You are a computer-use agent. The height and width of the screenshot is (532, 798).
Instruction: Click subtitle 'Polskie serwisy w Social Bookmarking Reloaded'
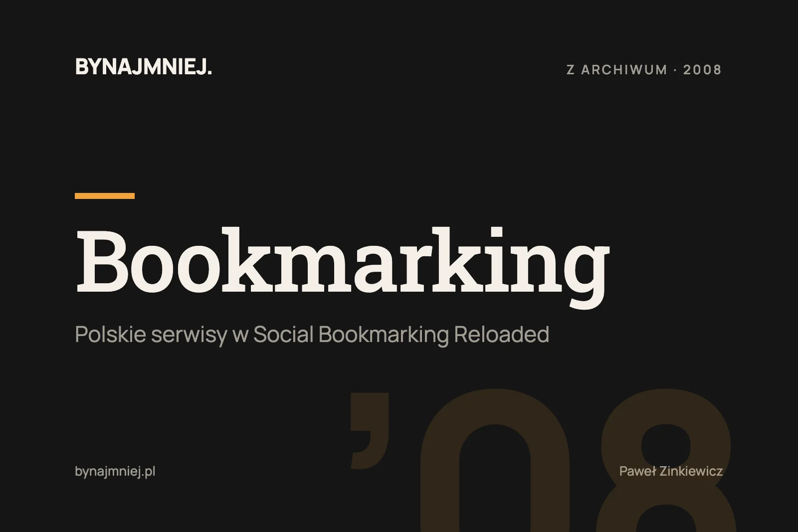(312, 335)
